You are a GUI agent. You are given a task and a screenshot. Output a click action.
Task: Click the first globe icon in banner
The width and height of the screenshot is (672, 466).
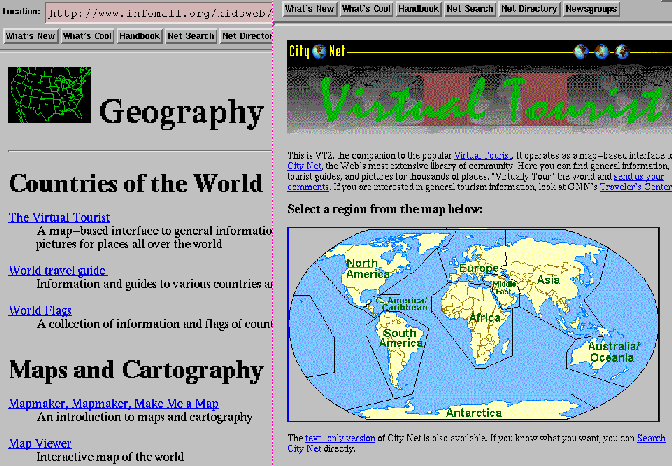tap(581, 51)
